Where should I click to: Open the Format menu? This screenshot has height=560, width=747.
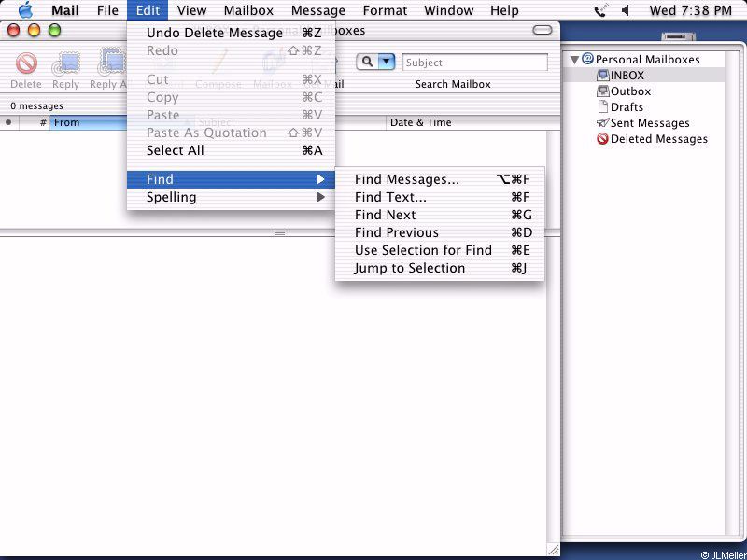point(385,10)
